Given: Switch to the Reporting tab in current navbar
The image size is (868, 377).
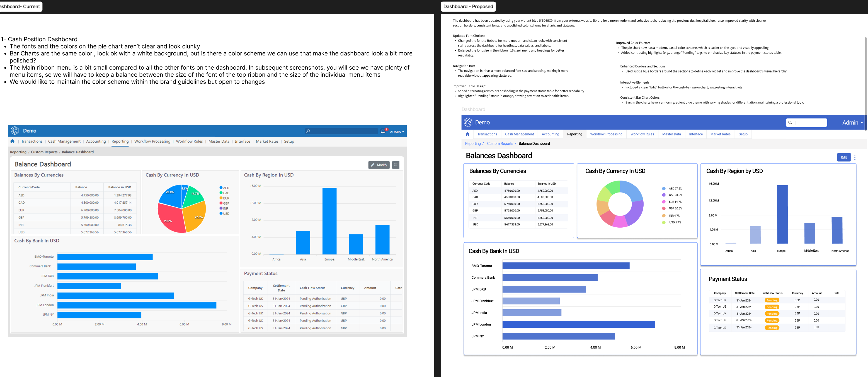Looking at the screenshot, I should tap(120, 142).
